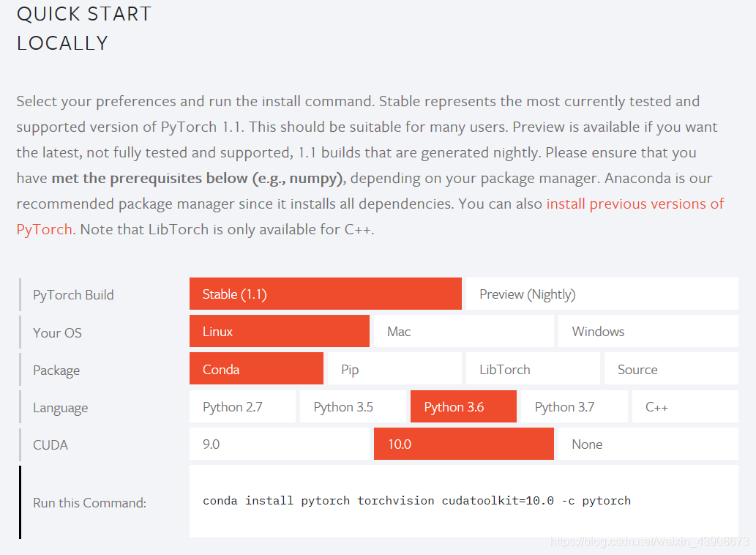Choose Python 2.7 language

click(x=242, y=406)
